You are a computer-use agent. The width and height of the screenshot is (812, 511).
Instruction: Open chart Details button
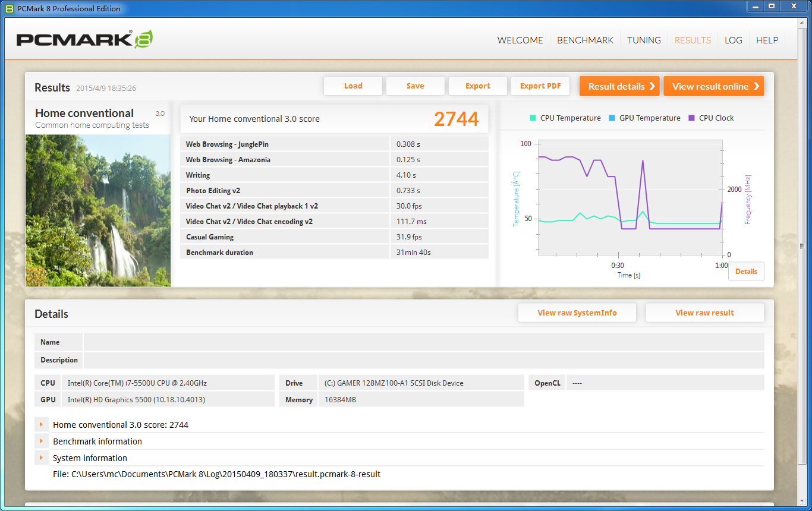pos(746,271)
